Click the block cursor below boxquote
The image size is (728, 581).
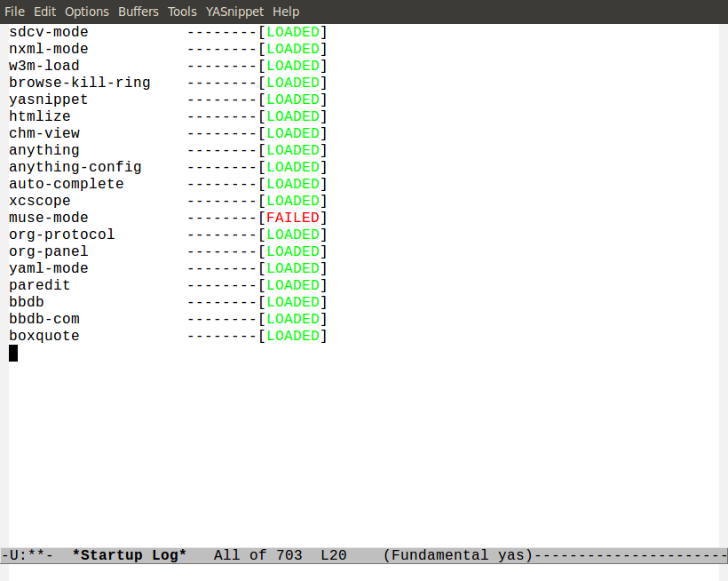coord(13,353)
